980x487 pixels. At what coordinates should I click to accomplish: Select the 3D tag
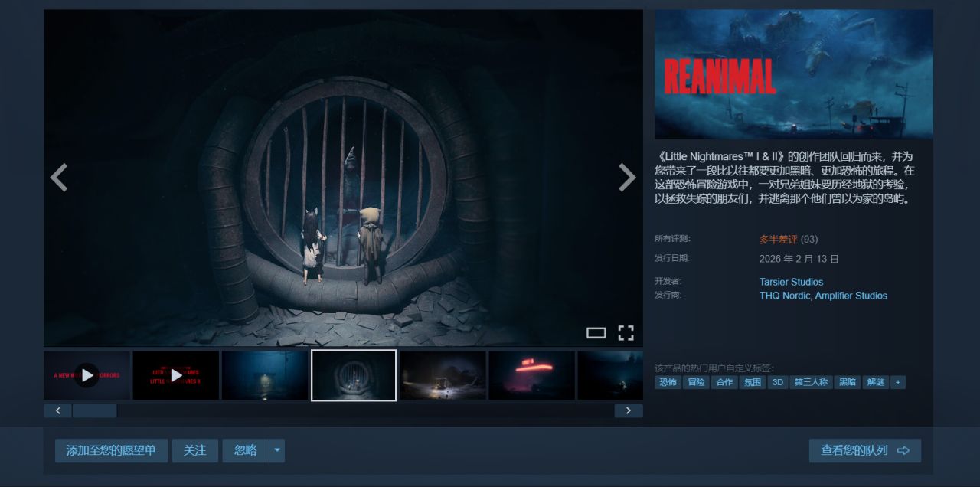click(x=778, y=382)
